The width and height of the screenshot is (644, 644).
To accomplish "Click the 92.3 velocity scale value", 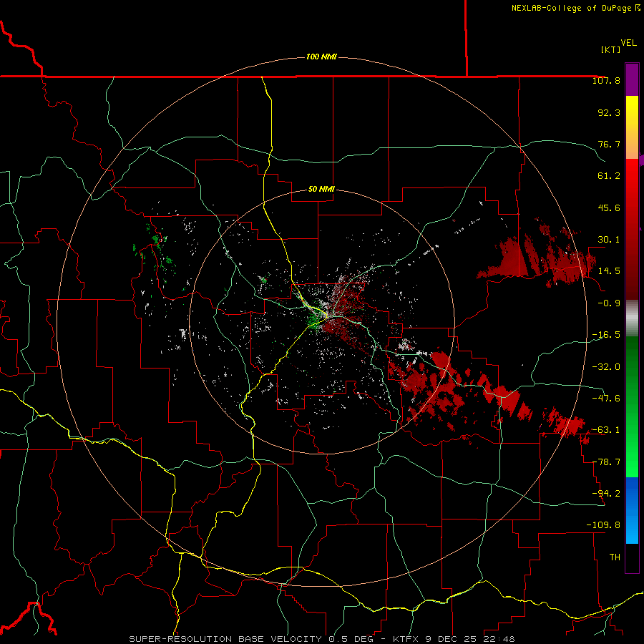I will point(609,112).
